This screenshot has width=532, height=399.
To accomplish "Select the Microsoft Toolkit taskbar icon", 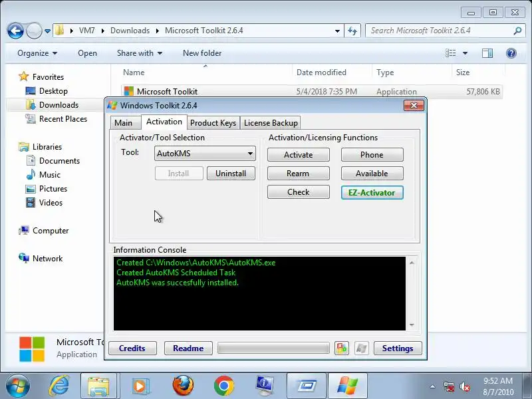I will [x=348, y=386].
